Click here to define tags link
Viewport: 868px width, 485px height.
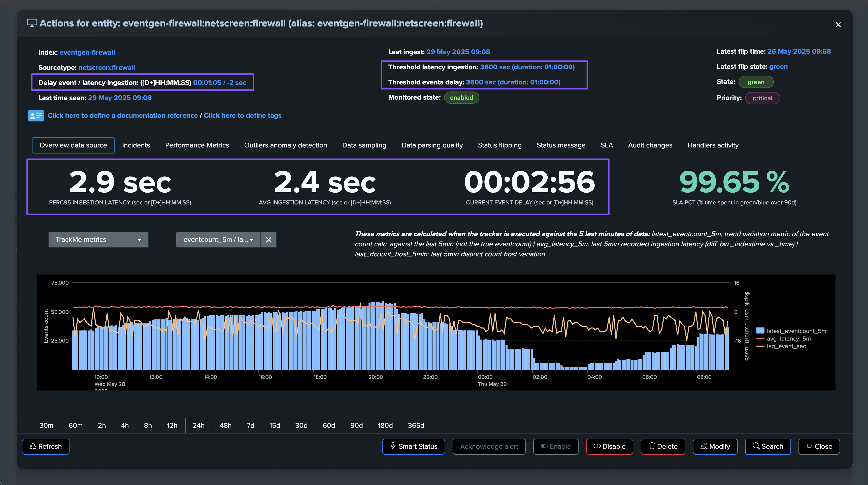pos(242,115)
